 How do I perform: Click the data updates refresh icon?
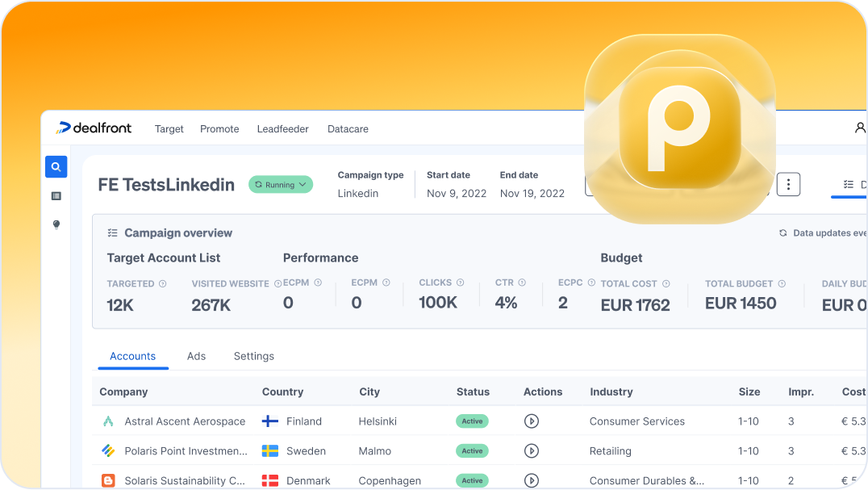782,233
